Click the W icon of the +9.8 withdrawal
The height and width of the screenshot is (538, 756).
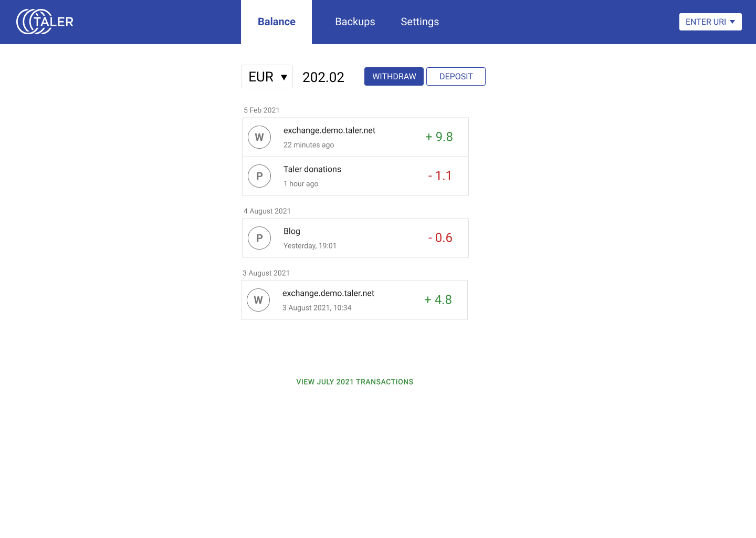259,137
